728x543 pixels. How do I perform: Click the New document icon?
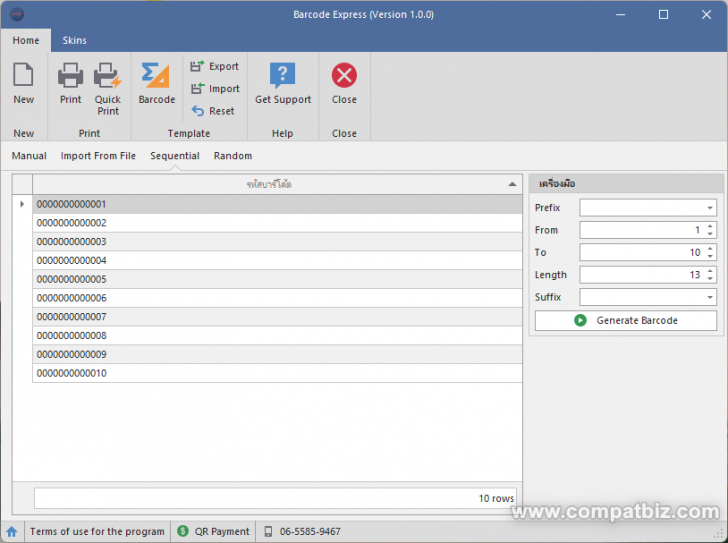click(x=23, y=75)
